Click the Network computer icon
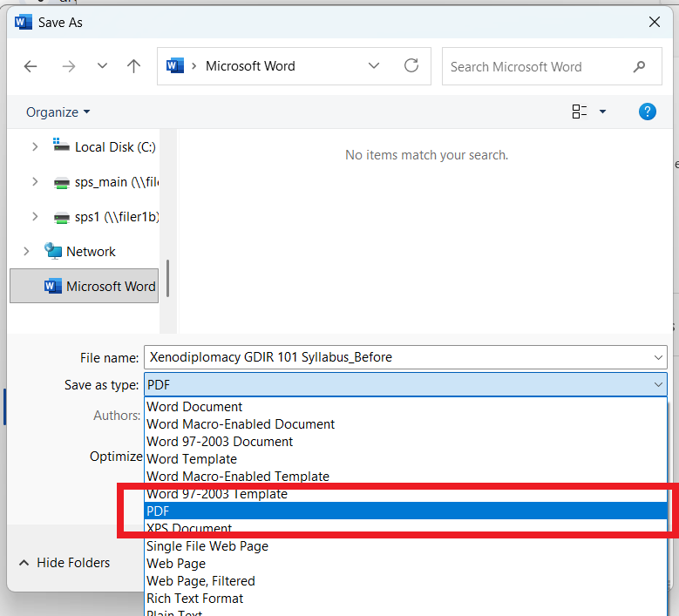This screenshot has height=616, width=679. [53, 251]
